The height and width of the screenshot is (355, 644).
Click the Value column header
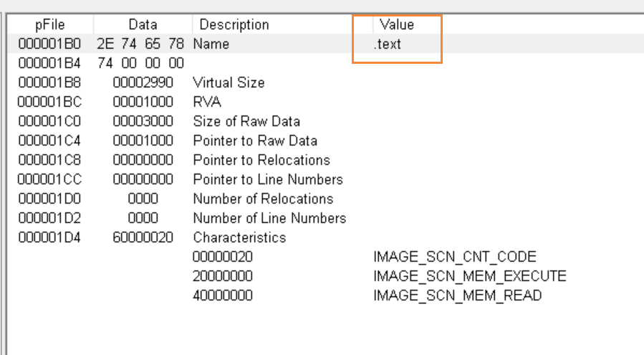[x=397, y=24]
